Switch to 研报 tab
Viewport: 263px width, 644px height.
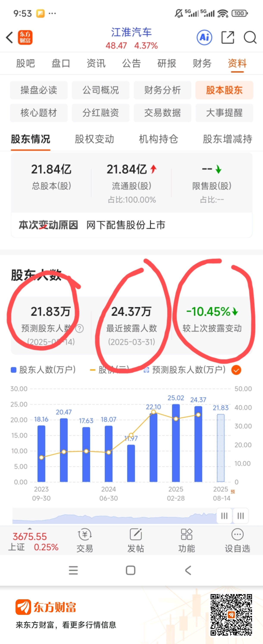pos(167,63)
